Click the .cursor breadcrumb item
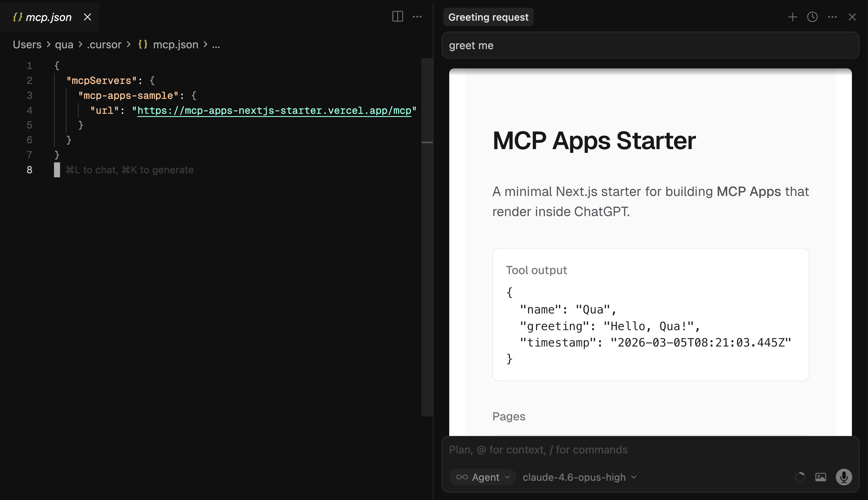 click(x=104, y=45)
